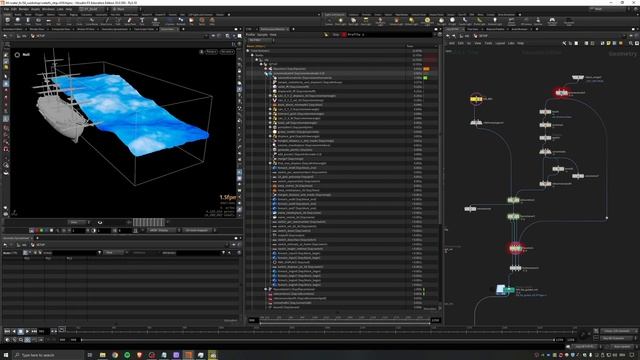Add a Gamepad Camera from the shelf
640x360 pixels.
click(552, 21)
